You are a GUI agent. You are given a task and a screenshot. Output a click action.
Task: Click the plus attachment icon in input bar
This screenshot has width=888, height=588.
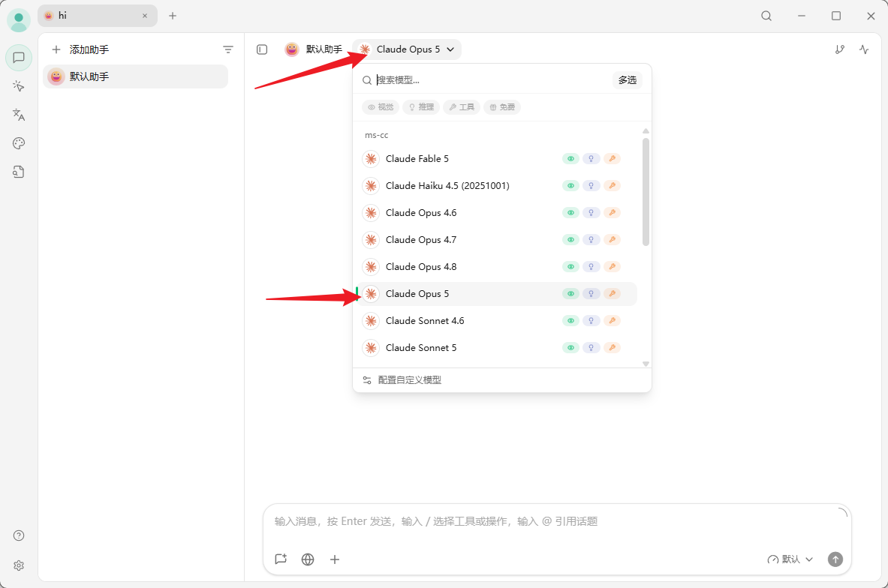click(335, 559)
